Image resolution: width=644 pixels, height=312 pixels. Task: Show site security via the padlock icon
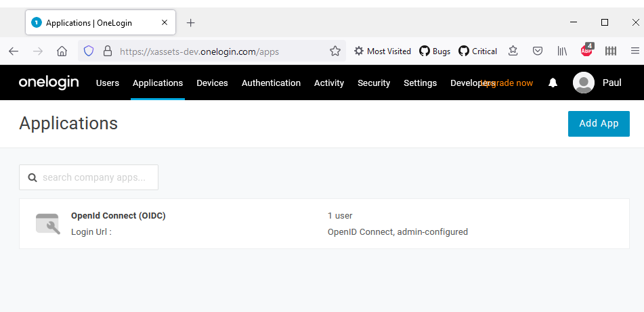[108, 51]
